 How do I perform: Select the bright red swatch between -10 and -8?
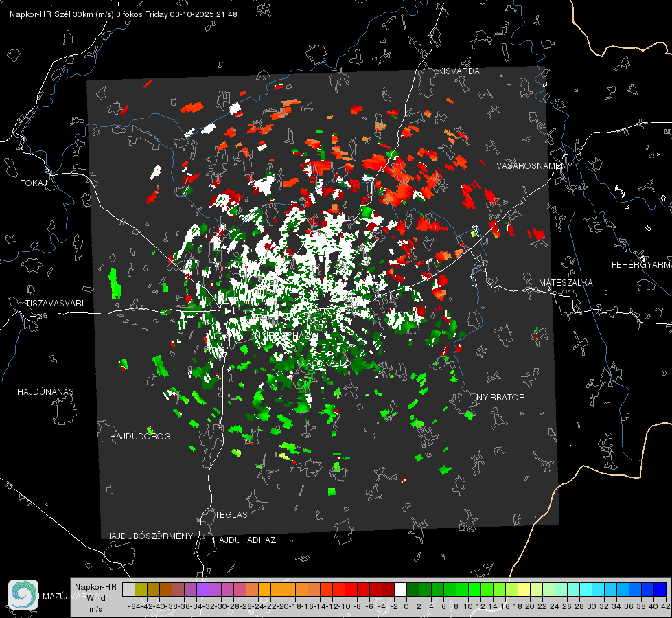[x=351, y=589]
